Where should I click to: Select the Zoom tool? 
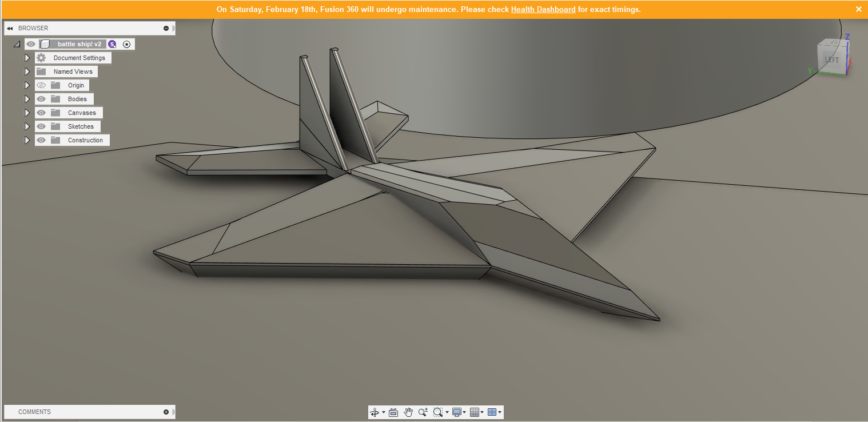423,412
